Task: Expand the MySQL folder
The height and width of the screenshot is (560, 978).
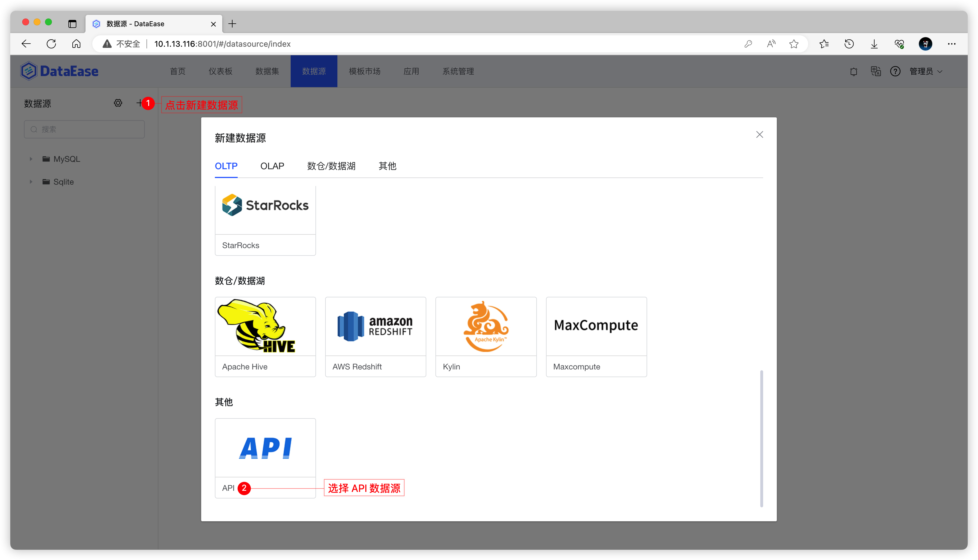Action: coord(31,159)
